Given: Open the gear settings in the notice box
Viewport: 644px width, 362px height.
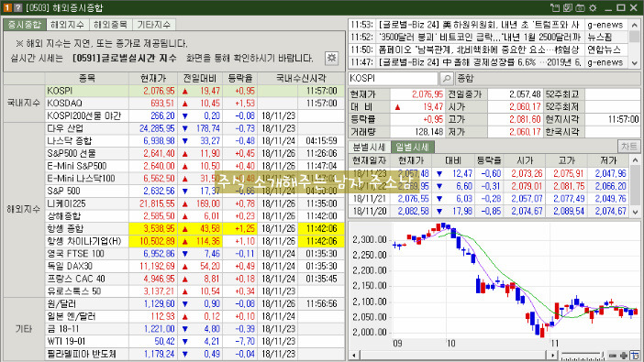Looking at the screenshot, I should [x=331, y=58].
